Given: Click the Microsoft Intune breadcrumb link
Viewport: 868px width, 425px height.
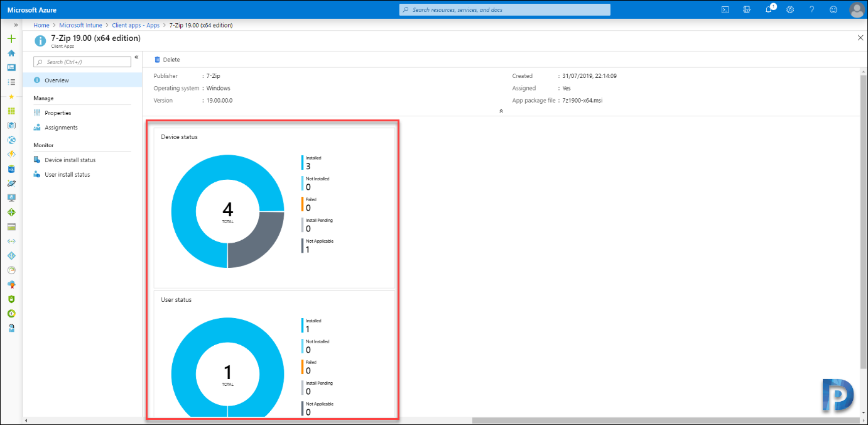Looking at the screenshot, I should [81, 25].
